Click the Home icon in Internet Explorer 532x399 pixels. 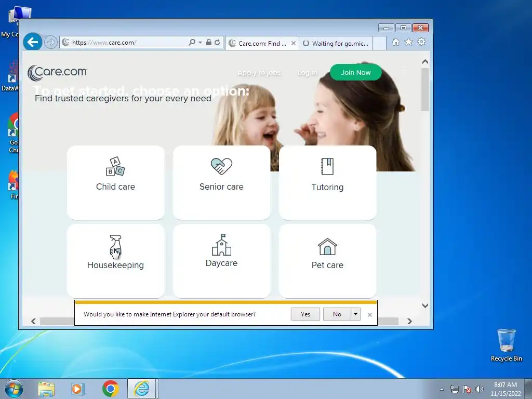(x=395, y=42)
